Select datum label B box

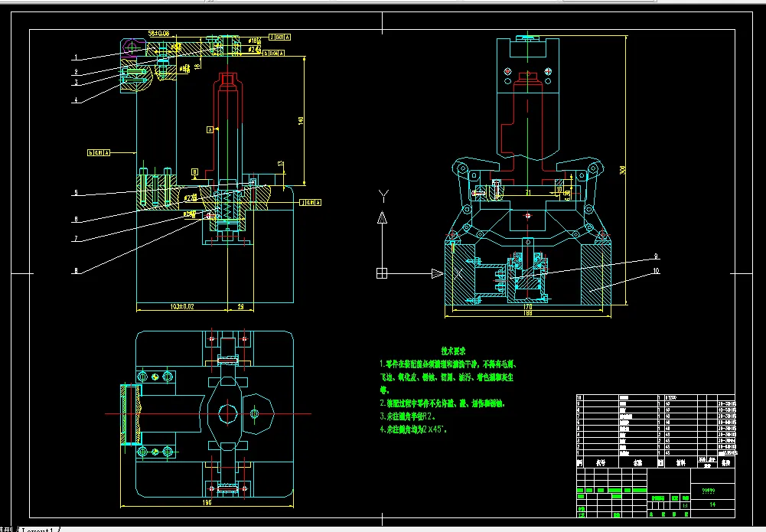pos(194,172)
